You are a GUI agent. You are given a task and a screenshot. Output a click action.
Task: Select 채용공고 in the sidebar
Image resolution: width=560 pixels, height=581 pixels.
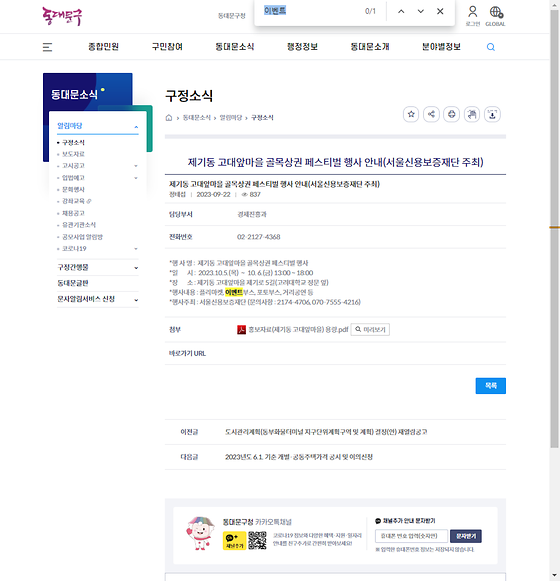coord(73,213)
